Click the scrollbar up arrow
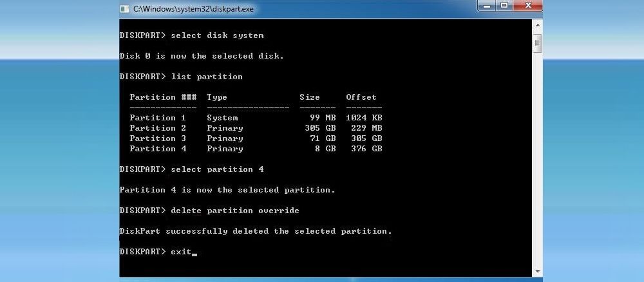The image size is (644, 282). pyautogui.click(x=536, y=25)
